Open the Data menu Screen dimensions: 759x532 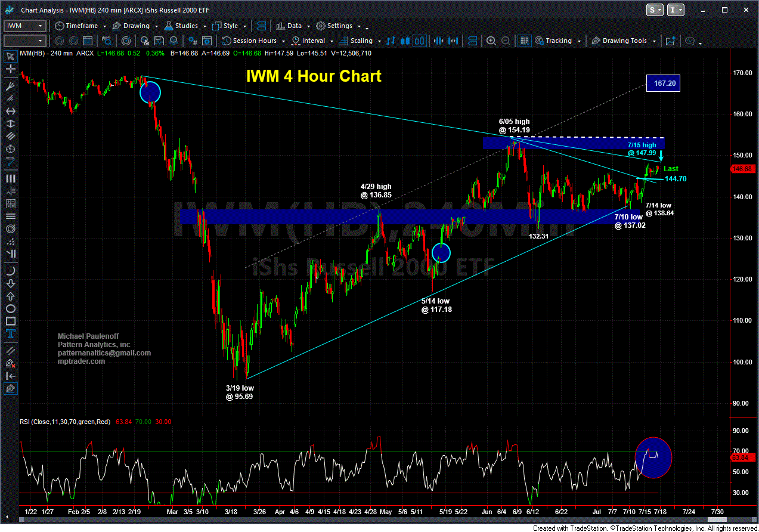(289, 26)
